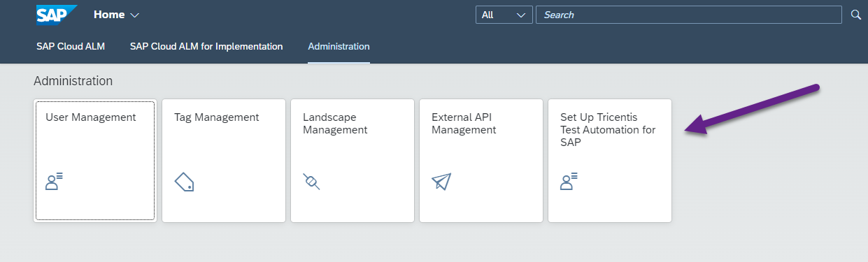Click the External API paper plane icon
Screen dimensions: 868x262
pos(441,182)
